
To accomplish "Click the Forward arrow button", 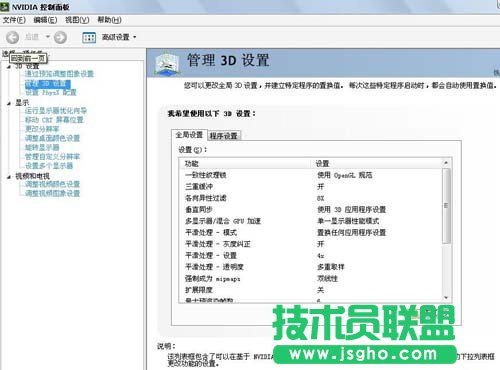I will click(60, 37).
